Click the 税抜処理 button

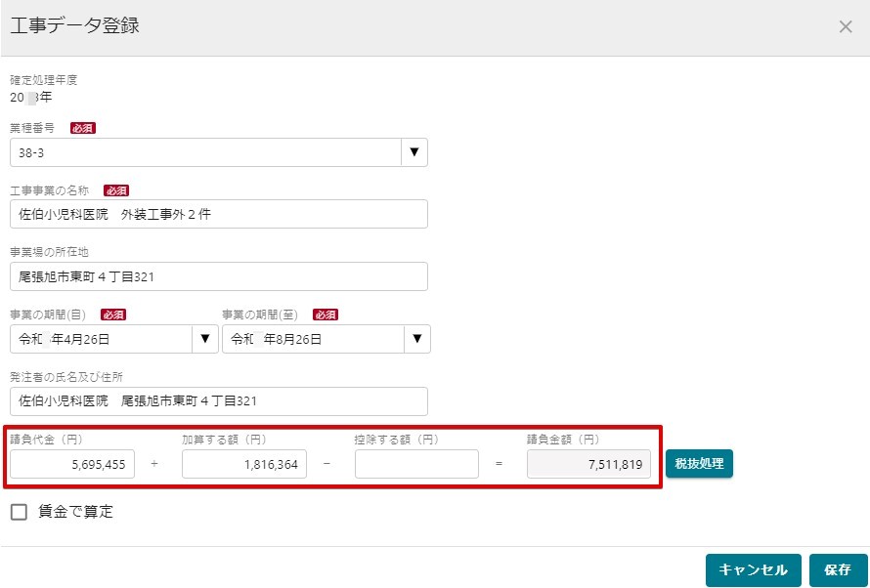[x=699, y=463]
